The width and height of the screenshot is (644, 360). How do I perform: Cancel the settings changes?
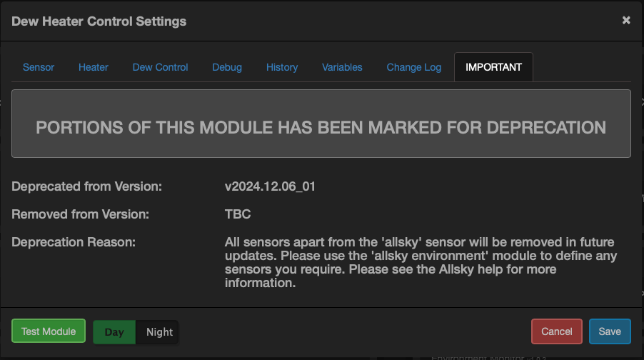point(557,331)
